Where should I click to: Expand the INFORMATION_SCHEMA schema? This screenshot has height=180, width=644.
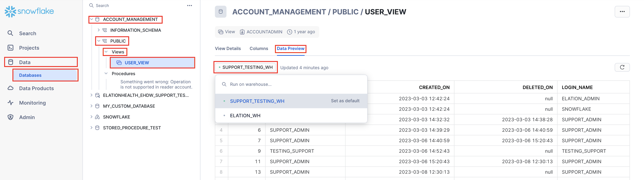(x=99, y=30)
